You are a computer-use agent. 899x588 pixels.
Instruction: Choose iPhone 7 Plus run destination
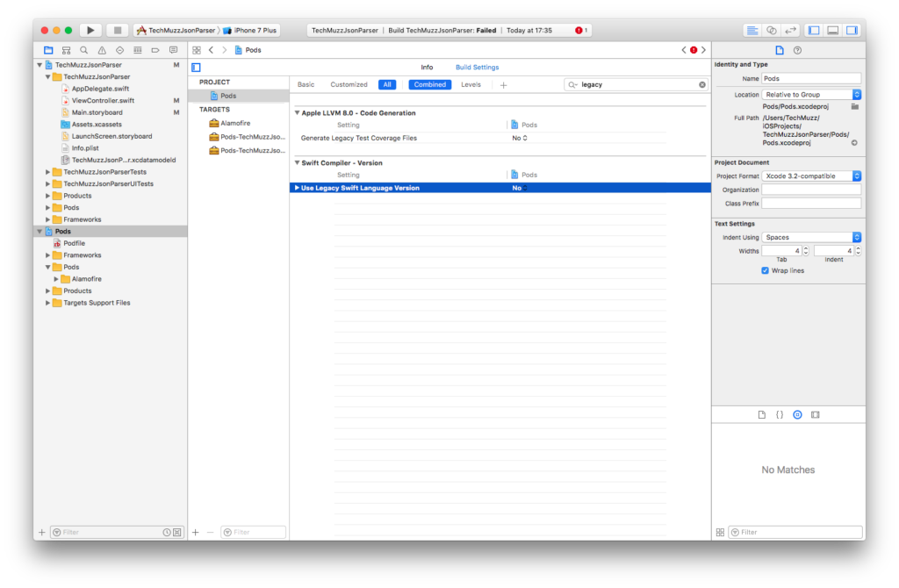click(250, 31)
